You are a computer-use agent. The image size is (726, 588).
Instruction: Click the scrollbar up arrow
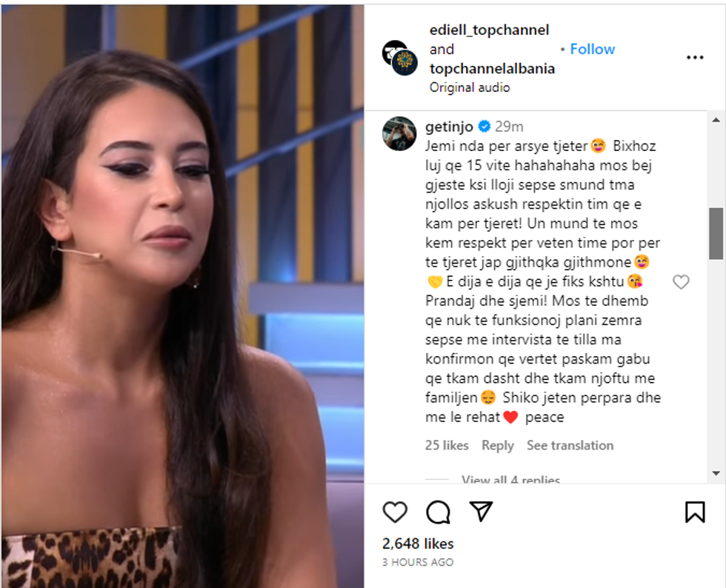click(716, 120)
